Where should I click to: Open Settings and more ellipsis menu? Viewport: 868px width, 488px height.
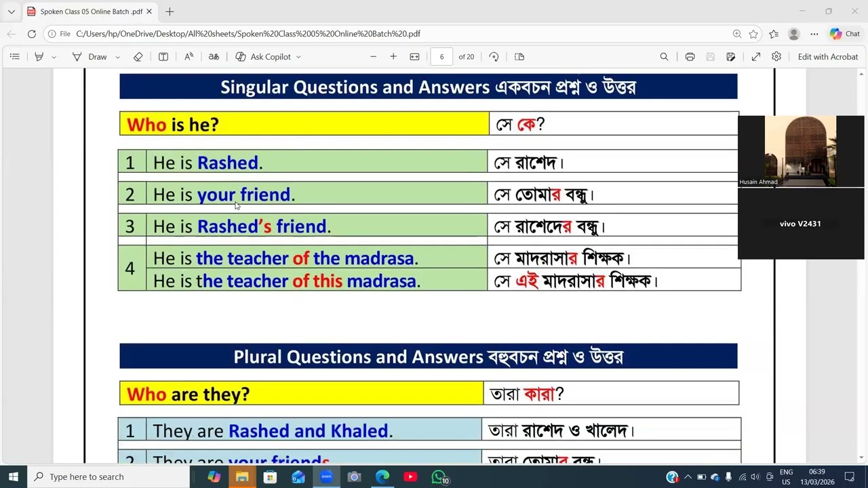click(x=814, y=34)
